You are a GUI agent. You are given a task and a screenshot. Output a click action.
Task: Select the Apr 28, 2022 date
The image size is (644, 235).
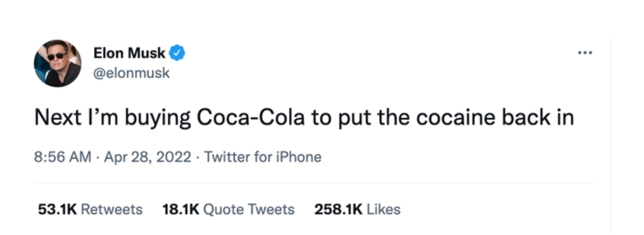coord(147,157)
